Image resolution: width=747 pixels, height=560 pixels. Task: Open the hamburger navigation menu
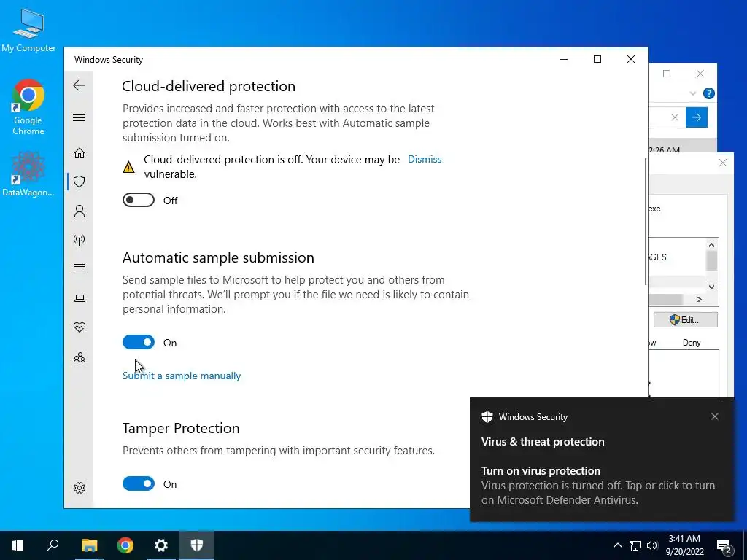(x=79, y=117)
